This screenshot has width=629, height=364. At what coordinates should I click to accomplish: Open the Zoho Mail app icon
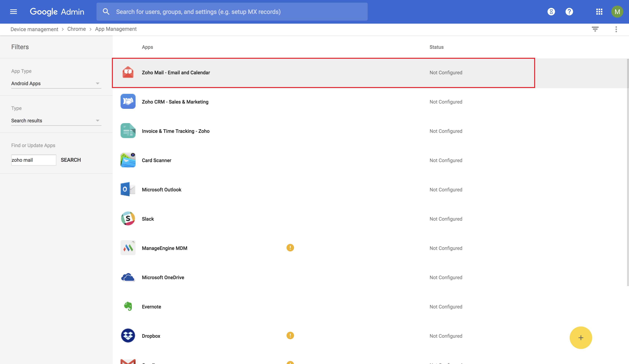[128, 72]
